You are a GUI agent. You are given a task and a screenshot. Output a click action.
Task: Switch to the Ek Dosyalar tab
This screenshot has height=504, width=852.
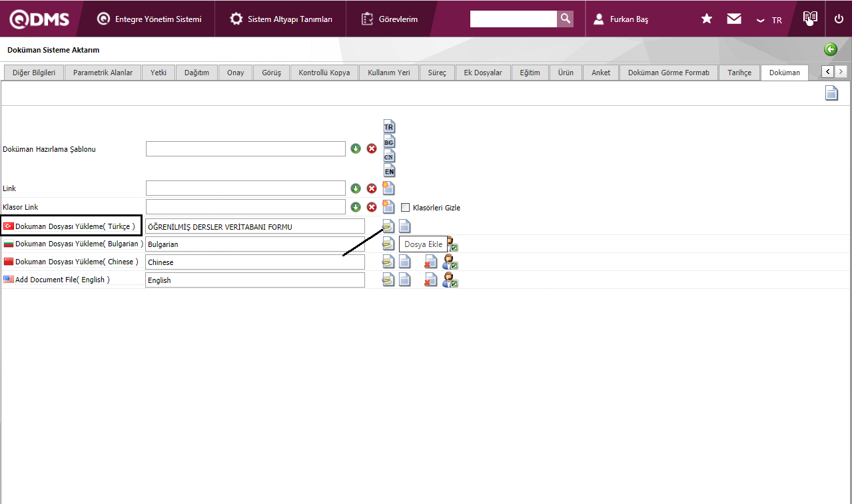(x=483, y=73)
